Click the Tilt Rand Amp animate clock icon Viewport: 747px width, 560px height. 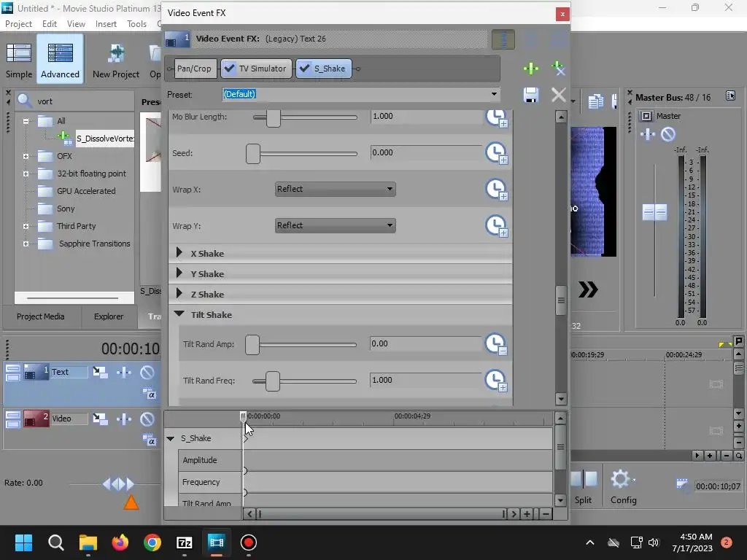(496, 344)
